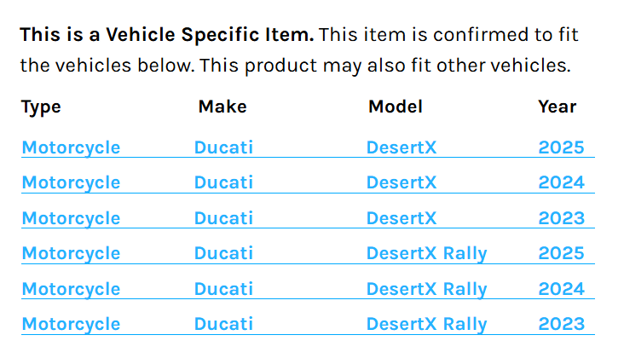624x364 pixels.
Task: Click Ducati link in the DesertX 2023 row
Action: [x=223, y=218]
